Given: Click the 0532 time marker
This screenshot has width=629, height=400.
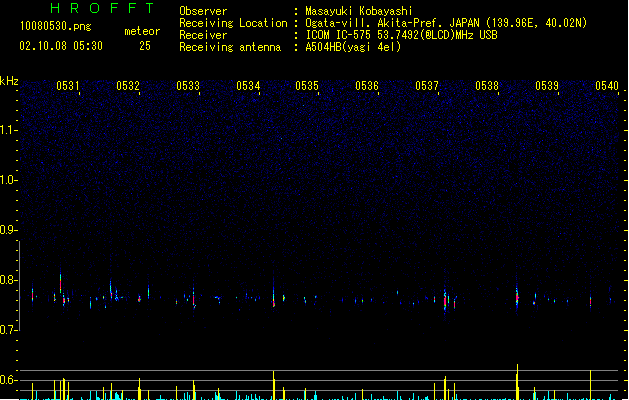Looking at the screenshot, I should [128, 86].
